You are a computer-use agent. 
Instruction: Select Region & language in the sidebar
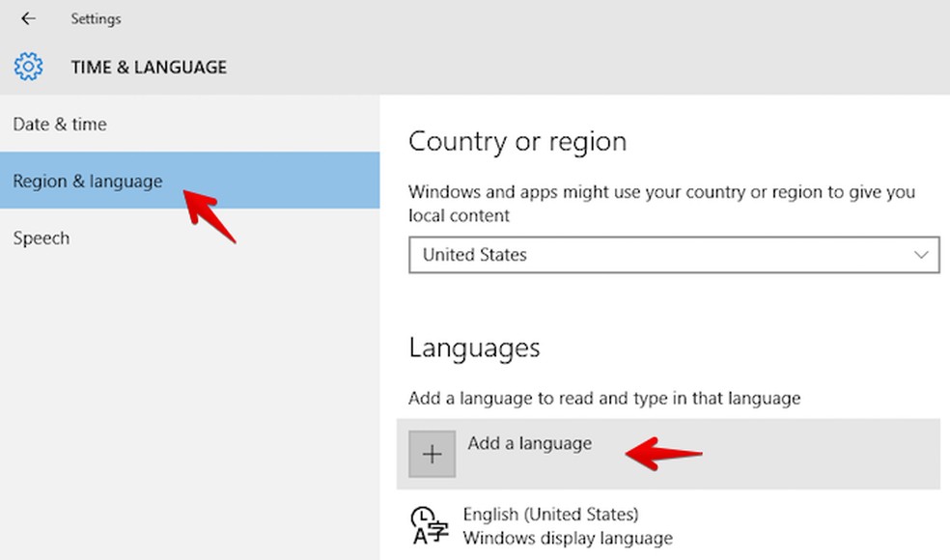click(88, 181)
